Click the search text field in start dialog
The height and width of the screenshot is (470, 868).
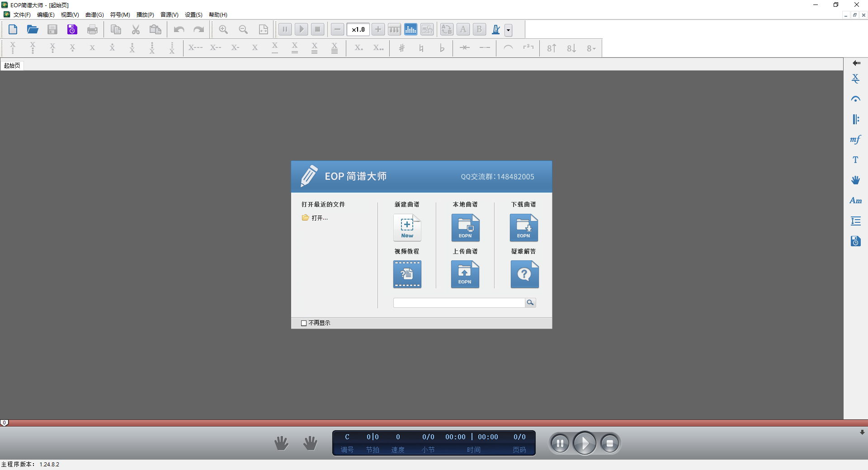coord(458,303)
